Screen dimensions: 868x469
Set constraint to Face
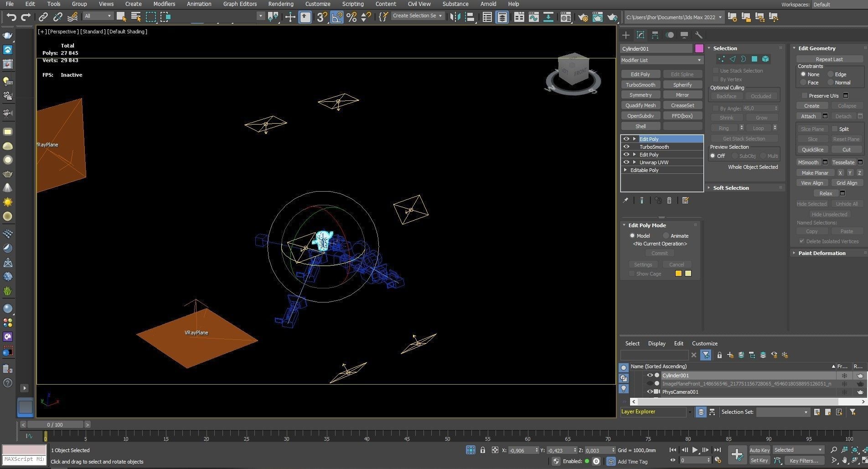point(803,83)
